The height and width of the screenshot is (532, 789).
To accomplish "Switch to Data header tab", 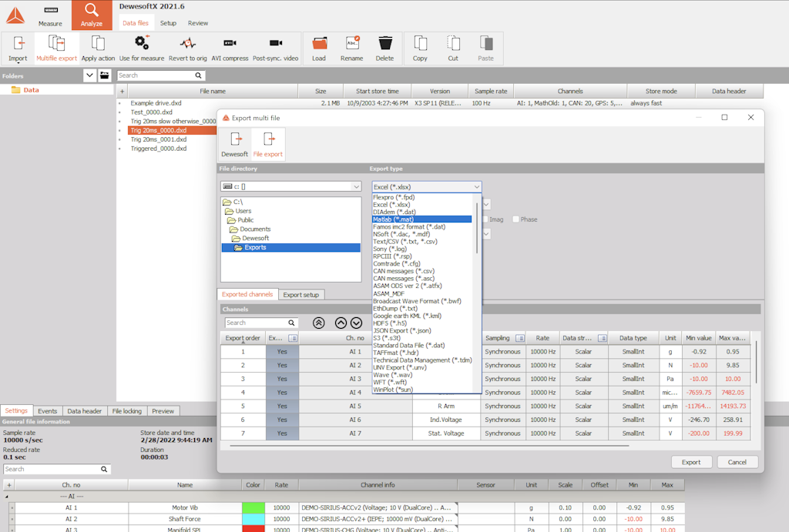I will coord(85,411).
